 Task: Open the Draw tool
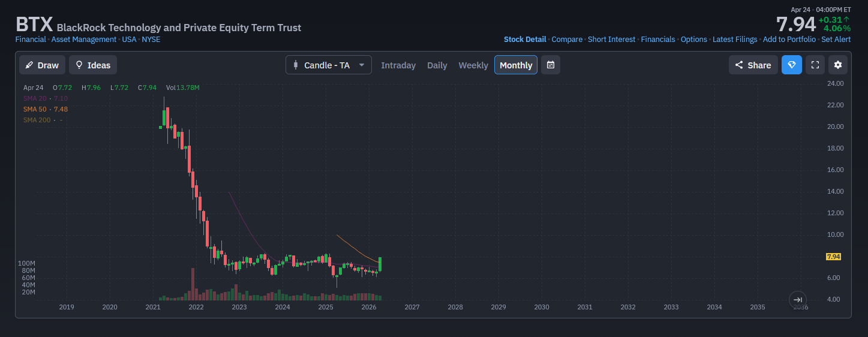(42, 65)
